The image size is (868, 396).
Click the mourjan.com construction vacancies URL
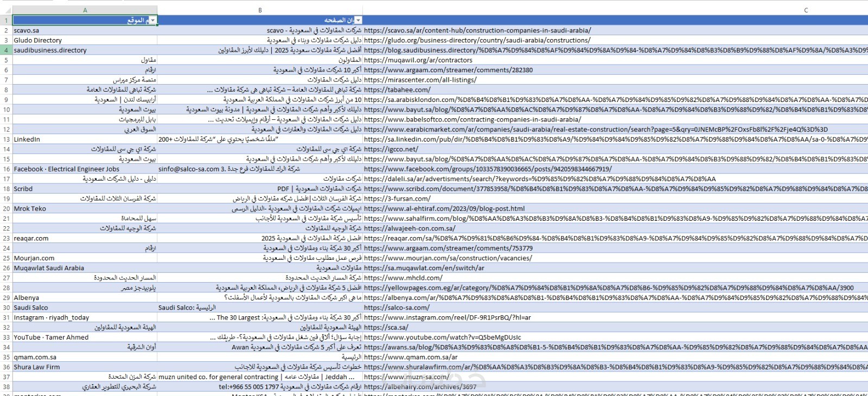click(x=448, y=258)
